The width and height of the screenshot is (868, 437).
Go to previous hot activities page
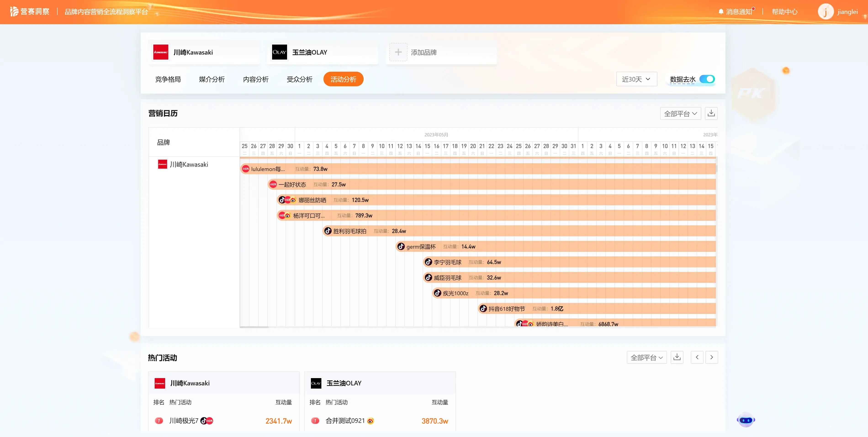point(697,357)
